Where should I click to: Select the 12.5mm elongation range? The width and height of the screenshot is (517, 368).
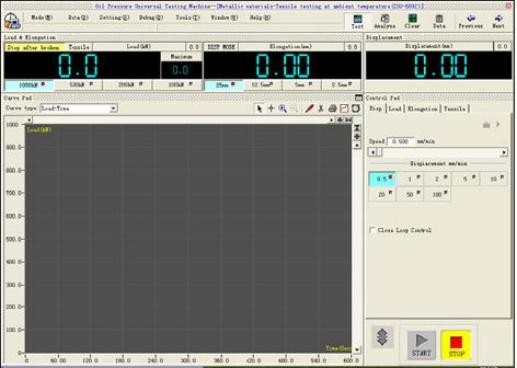[263, 85]
